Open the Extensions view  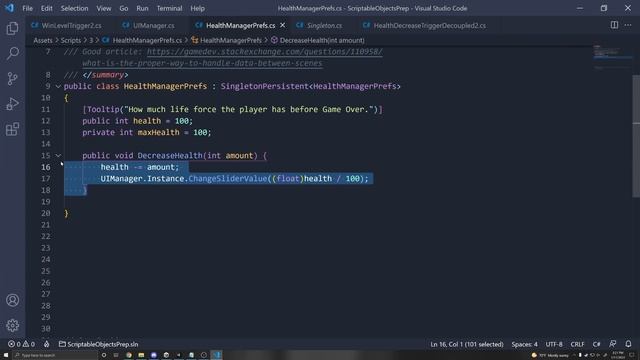pos(13,129)
